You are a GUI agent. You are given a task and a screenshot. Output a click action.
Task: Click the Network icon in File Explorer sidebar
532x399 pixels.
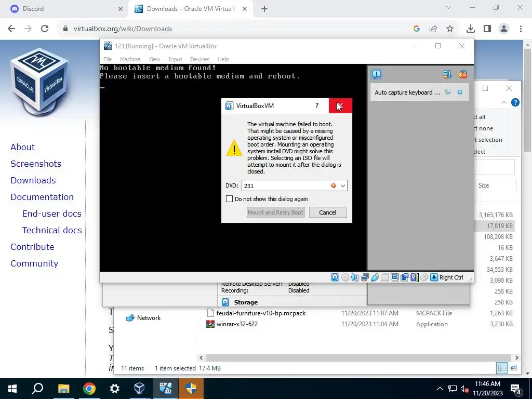[130, 318]
